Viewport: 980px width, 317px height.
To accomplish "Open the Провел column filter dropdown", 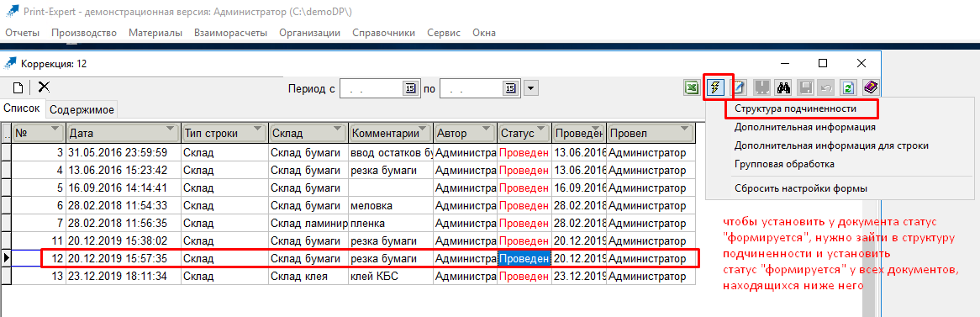I will pos(684,128).
